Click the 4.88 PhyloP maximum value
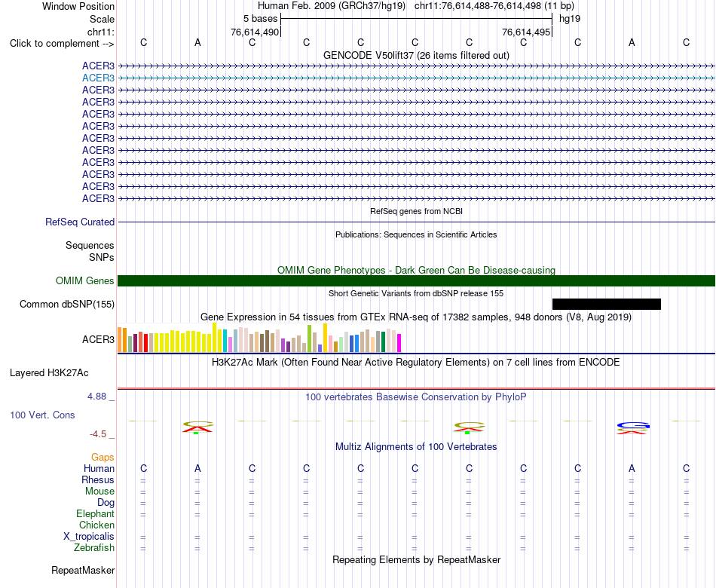This screenshot has width=716, height=588. (96, 397)
